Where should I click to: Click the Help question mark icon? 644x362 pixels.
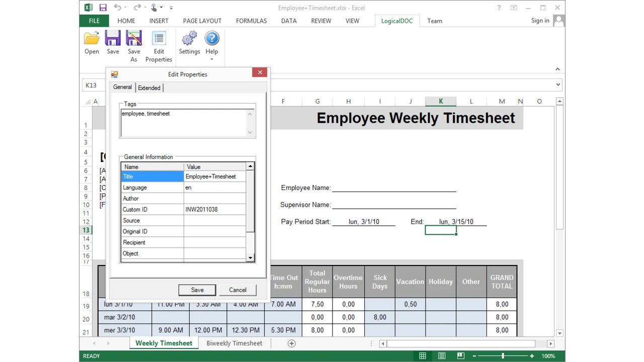(x=212, y=39)
